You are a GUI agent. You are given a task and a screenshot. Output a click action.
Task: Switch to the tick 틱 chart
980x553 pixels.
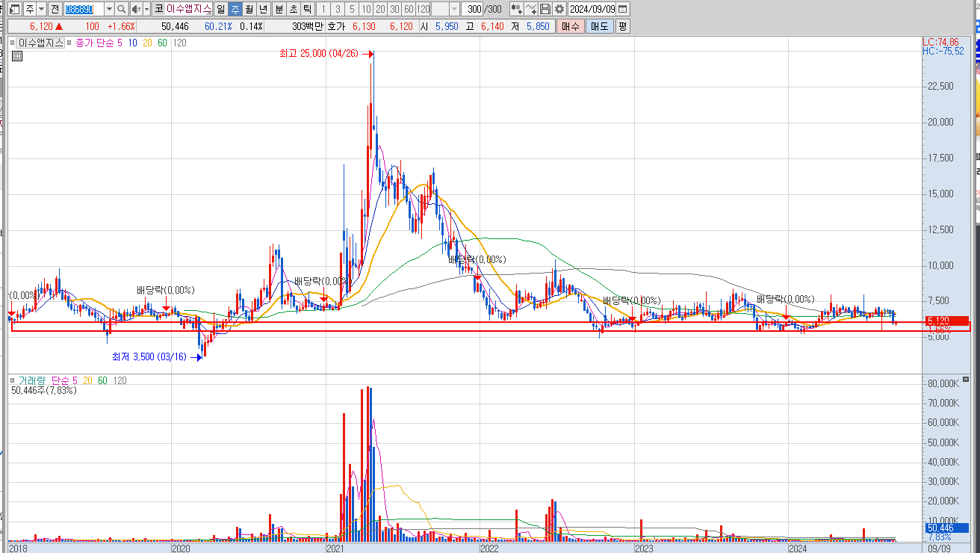point(307,9)
